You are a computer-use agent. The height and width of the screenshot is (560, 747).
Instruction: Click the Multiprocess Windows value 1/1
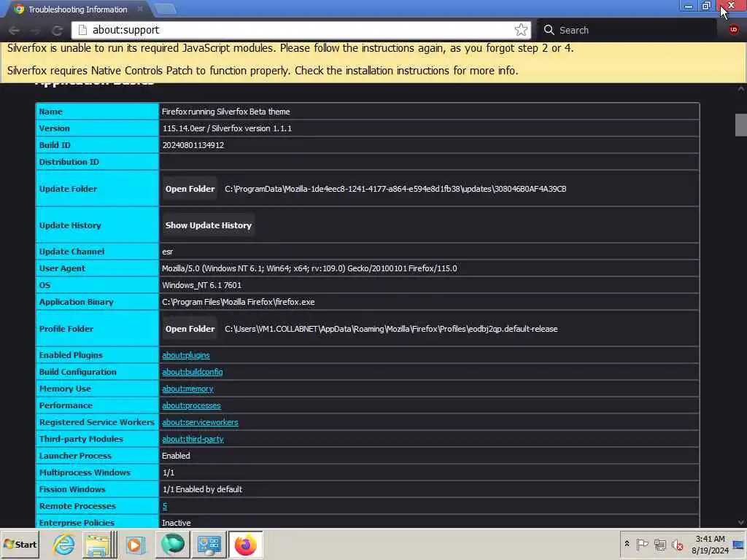coord(169,472)
